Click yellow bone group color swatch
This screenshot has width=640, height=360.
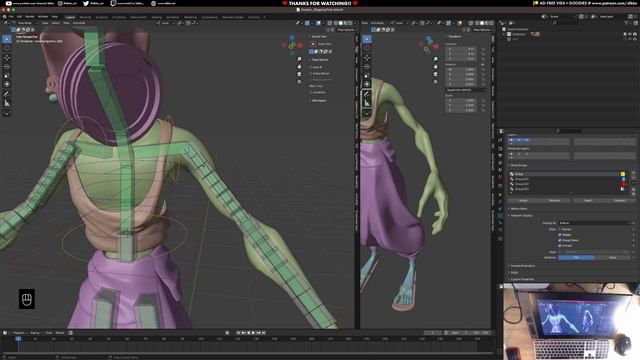[x=623, y=174]
